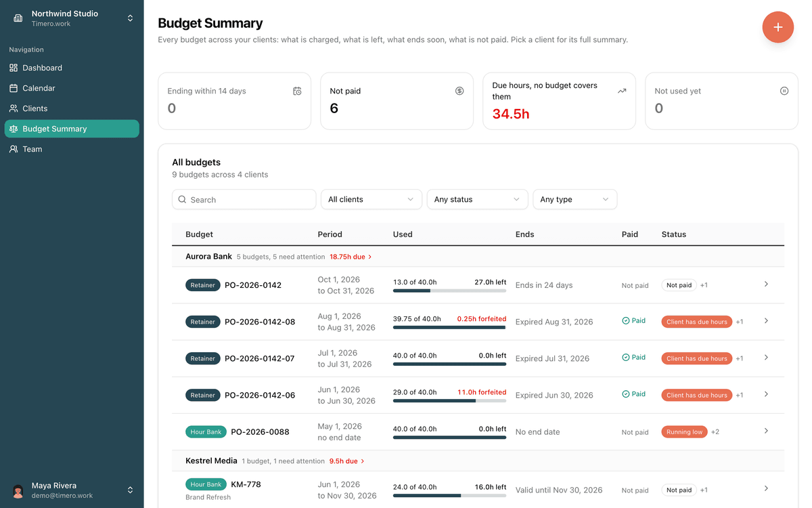Image resolution: width=812 pixels, height=508 pixels.
Task: Expand row PO-2026-0142-08 with its chevron
Action: click(766, 321)
